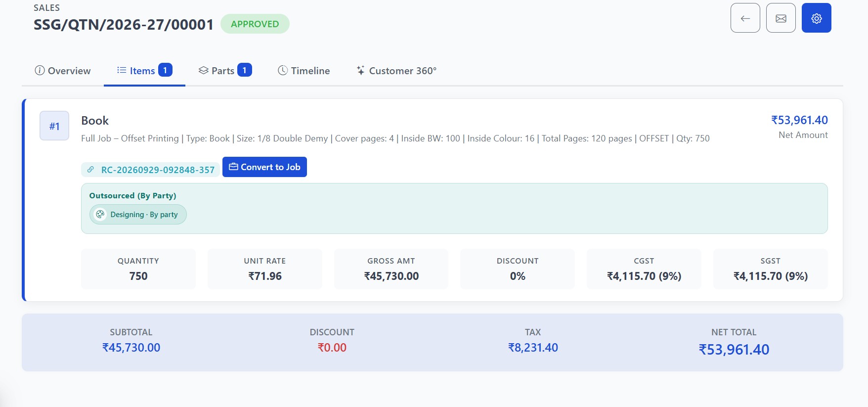Image resolution: width=868 pixels, height=407 pixels.
Task: Click the link icon beside RC-20260929-092848-357
Action: pyautogui.click(x=90, y=170)
